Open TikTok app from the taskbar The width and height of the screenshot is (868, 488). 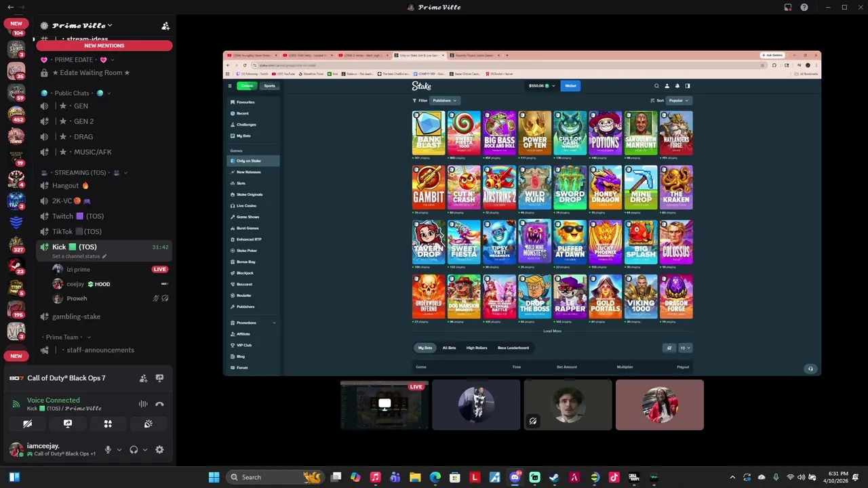(614, 477)
